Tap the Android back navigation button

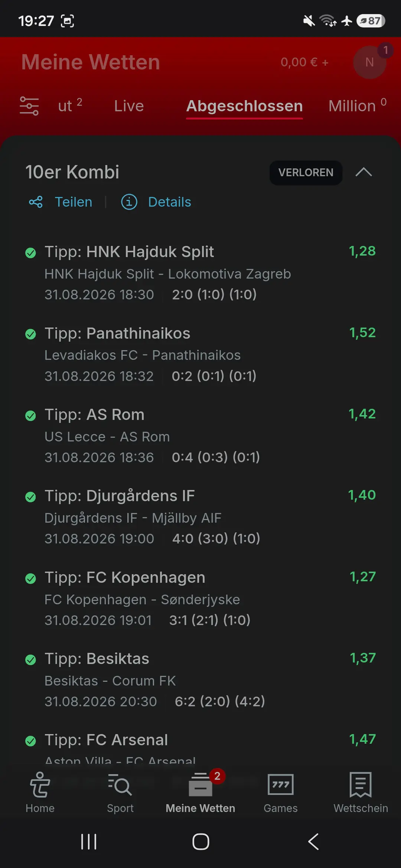coord(313,842)
